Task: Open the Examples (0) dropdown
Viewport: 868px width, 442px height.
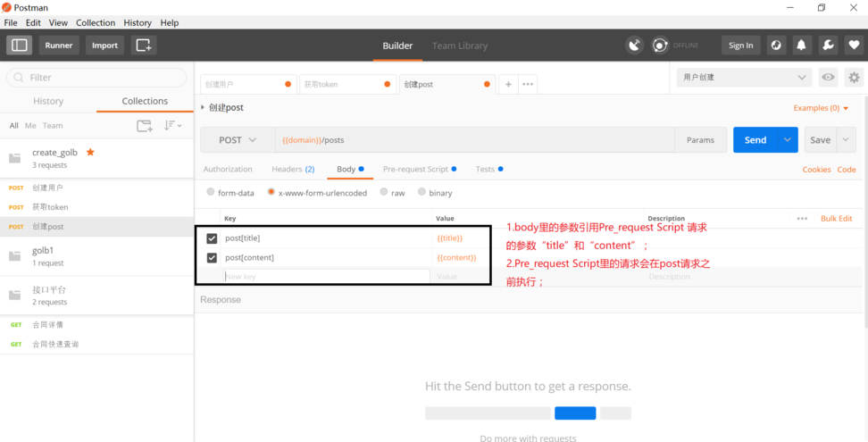Action: pyautogui.click(x=821, y=108)
